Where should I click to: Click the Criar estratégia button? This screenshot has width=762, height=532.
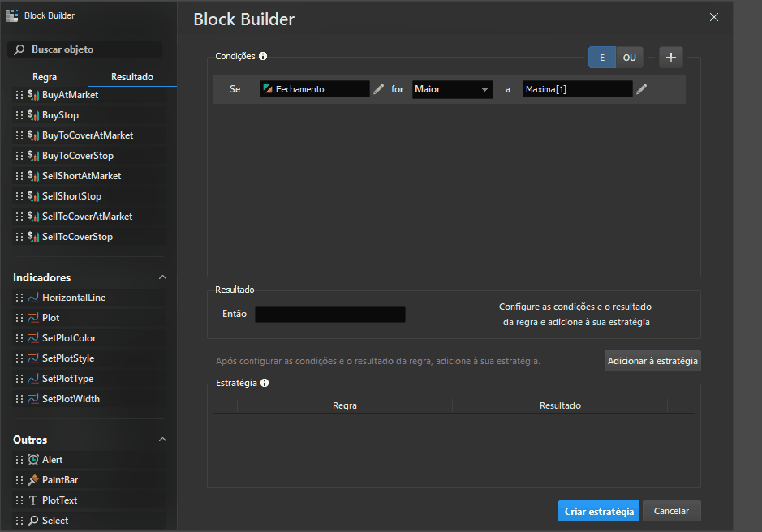coord(599,511)
